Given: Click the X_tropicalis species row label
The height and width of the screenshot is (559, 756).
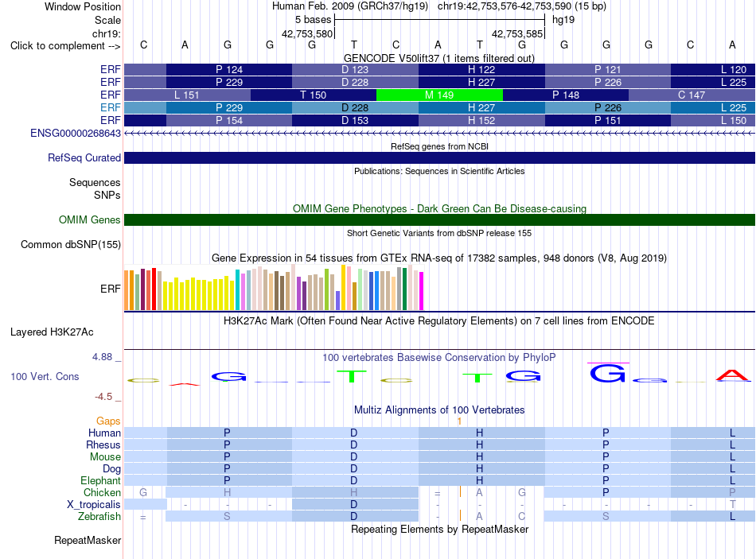Looking at the screenshot, I should tap(94, 505).
